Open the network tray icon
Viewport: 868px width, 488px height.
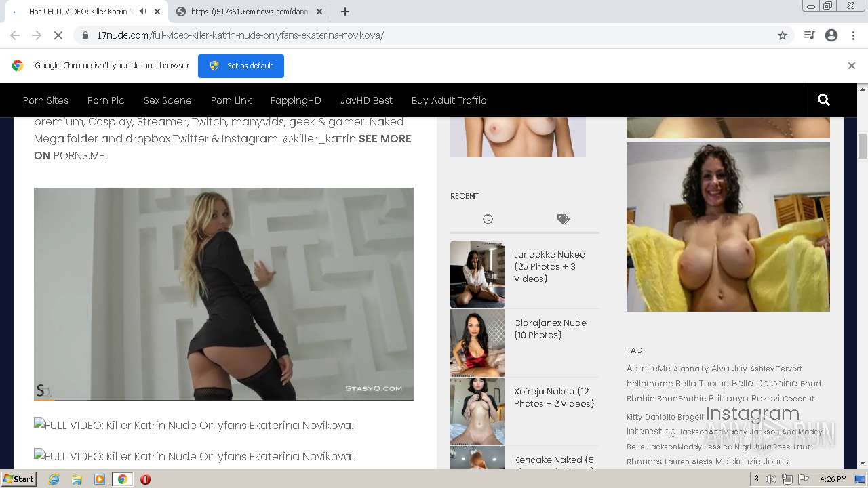point(787,479)
